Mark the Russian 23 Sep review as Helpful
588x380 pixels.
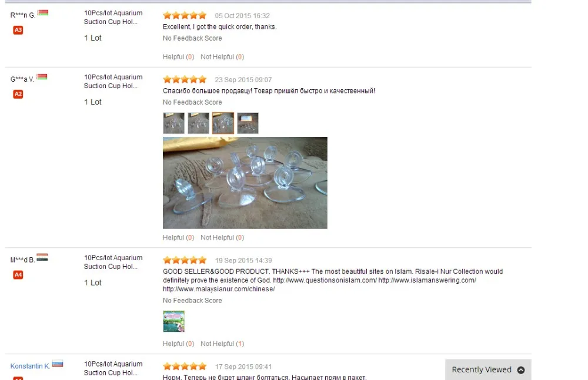pos(179,238)
